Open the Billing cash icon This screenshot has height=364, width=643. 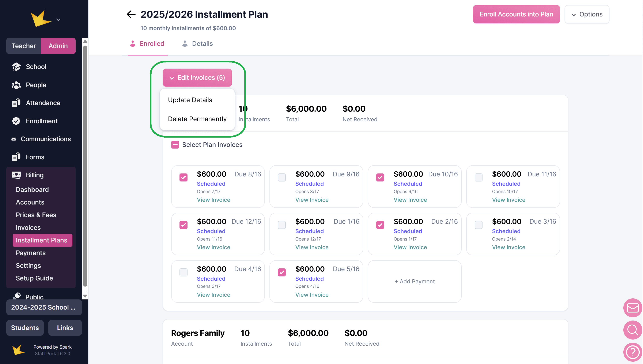coord(16,175)
